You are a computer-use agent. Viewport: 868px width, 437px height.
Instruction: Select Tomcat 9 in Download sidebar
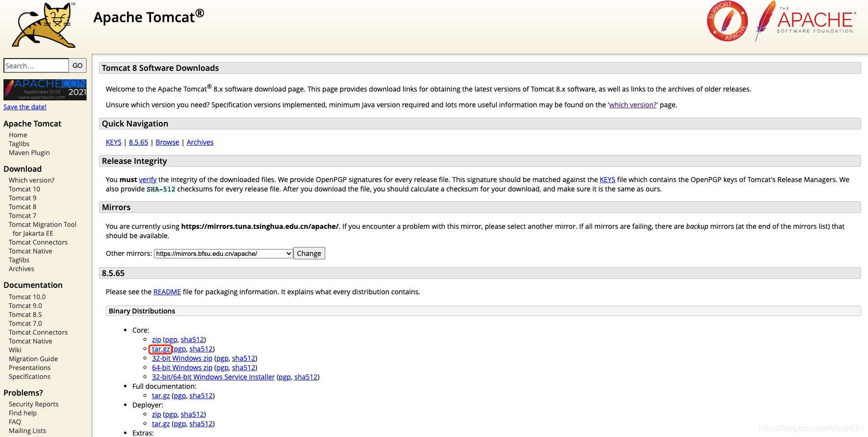tap(23, 198)
